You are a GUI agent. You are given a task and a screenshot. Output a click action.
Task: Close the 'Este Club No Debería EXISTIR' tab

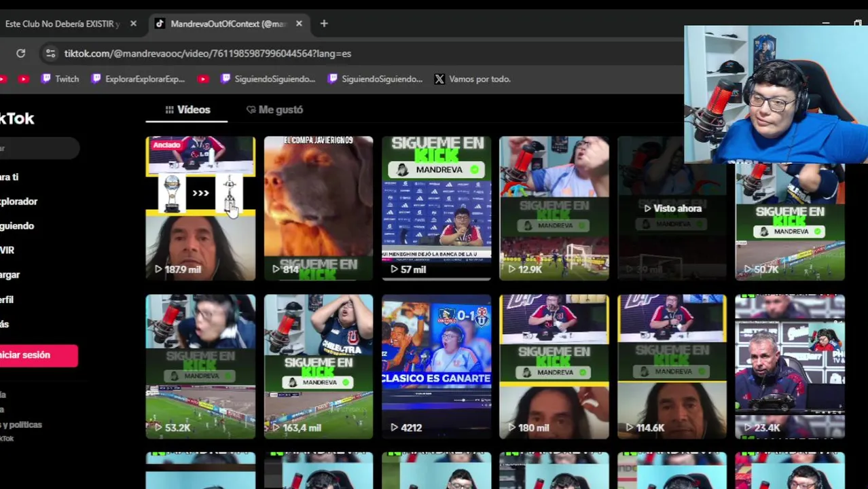click(x=133, y=24)
